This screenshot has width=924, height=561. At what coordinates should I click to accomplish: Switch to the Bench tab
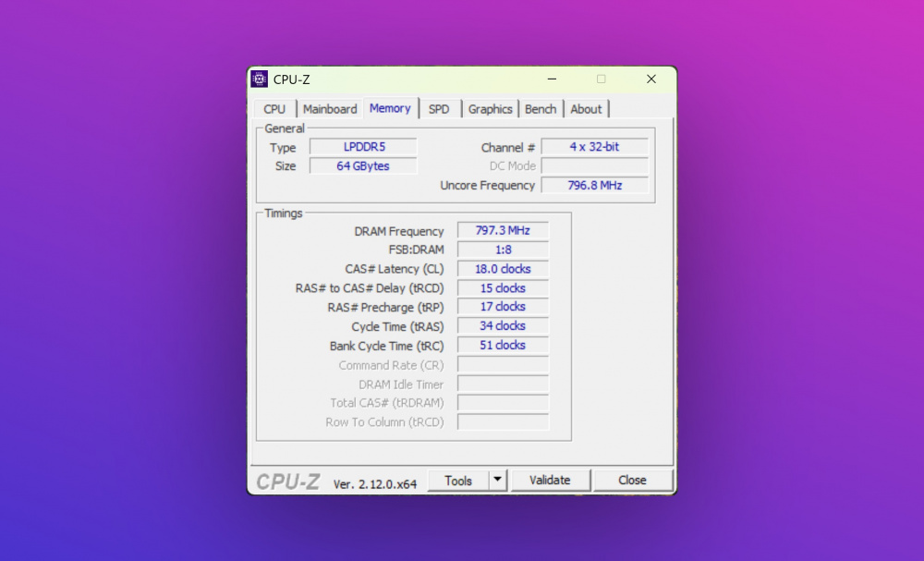pyautogui.click(x=541, y=109)
